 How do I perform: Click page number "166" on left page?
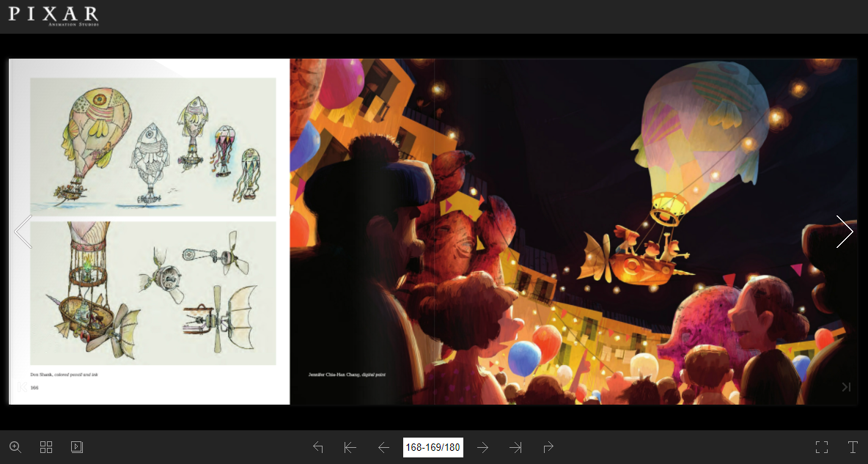click(x=34, y=388)
